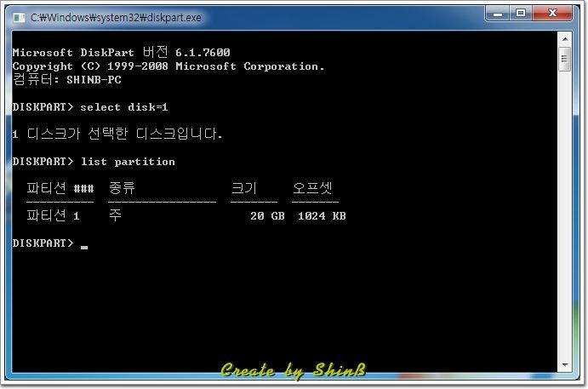Click the vertical scrollbar thumb

tap(565, 59)
